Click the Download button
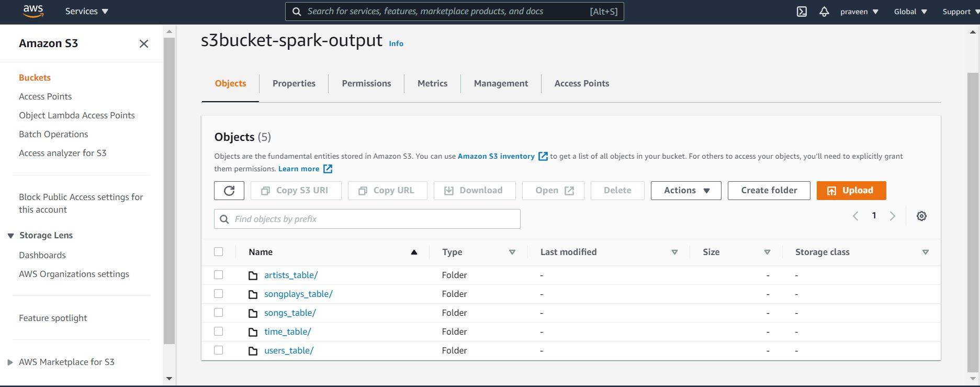 click(475, 191)
